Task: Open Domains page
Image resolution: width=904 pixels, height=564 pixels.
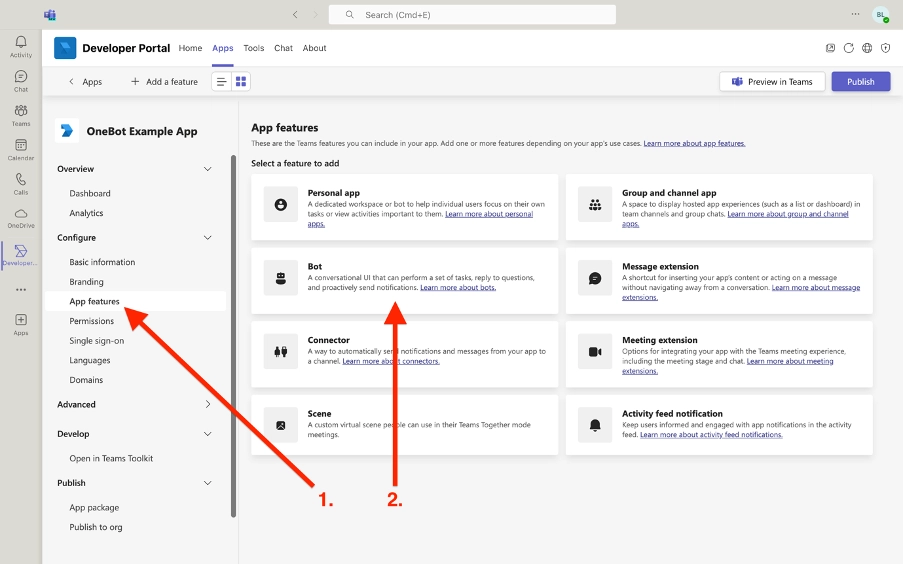Action: coord(86,379)
